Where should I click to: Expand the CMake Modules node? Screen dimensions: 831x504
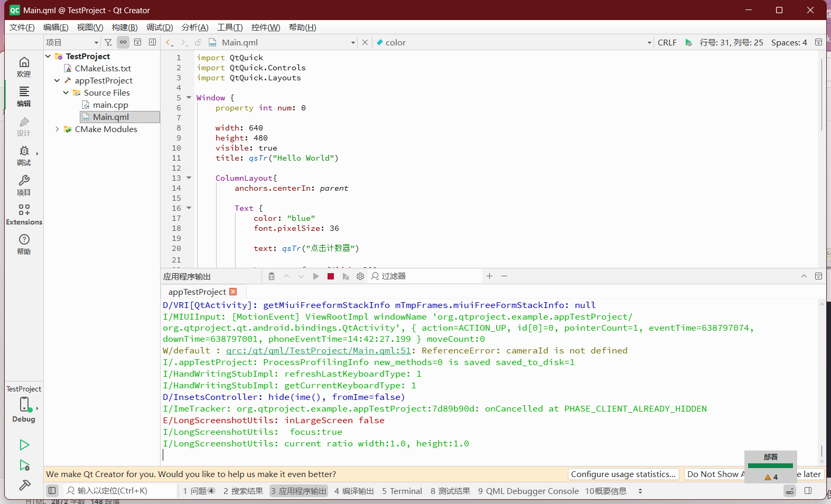(57, 129)
